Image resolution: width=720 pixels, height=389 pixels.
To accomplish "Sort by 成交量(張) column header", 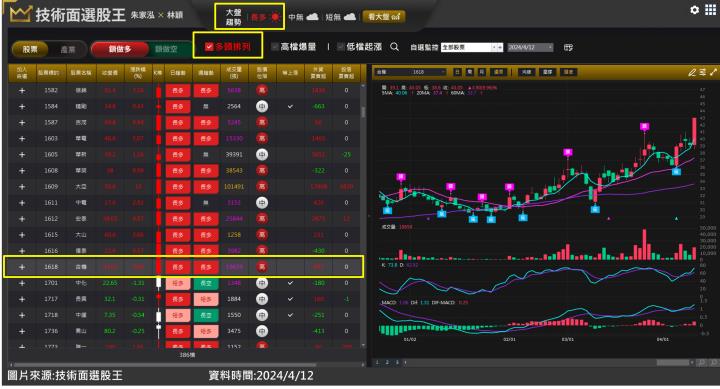I will [x=234, y=73].
